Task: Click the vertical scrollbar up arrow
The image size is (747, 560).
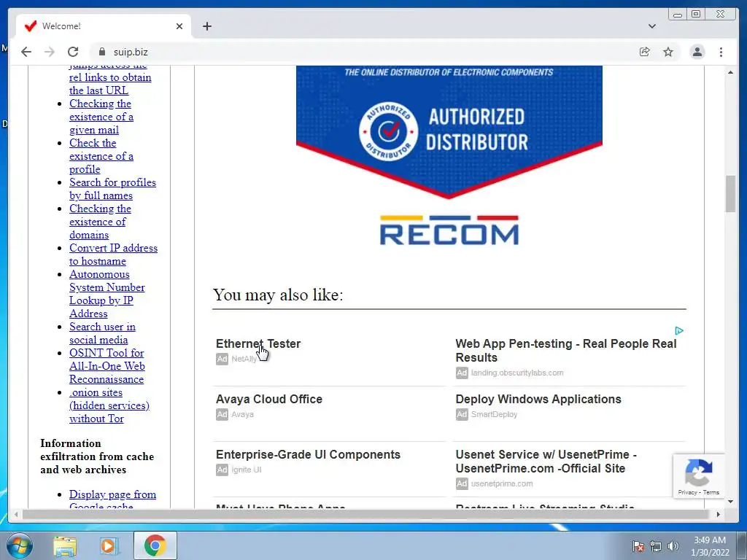Action: click(x=730, y=72)
